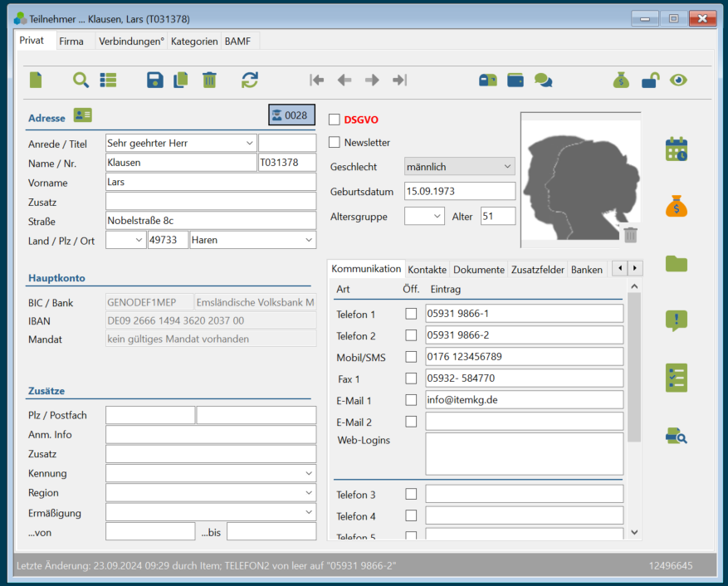This screenshot has width=728, height=586.
Task: Check the Fax 1 public box
Action: 411,378
